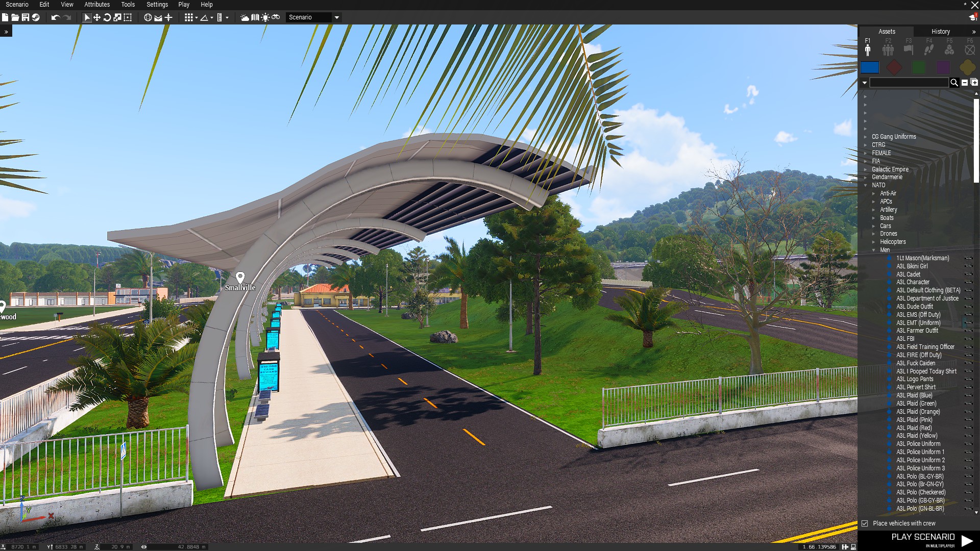Collapse the NATO faction tree node

pyautogui.click(x=866, y=185)
